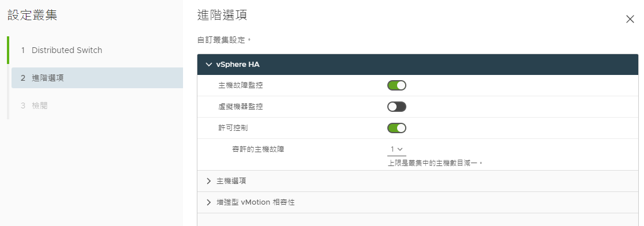Disable the 主機故障監控 toggle
644x226 pixels.
397,85
